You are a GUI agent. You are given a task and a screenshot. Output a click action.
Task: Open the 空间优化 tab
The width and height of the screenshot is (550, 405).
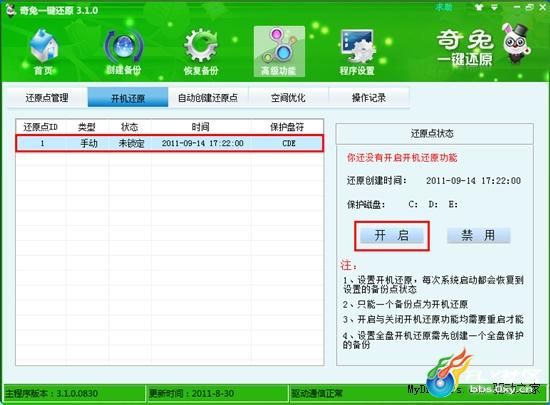[288, 97]
